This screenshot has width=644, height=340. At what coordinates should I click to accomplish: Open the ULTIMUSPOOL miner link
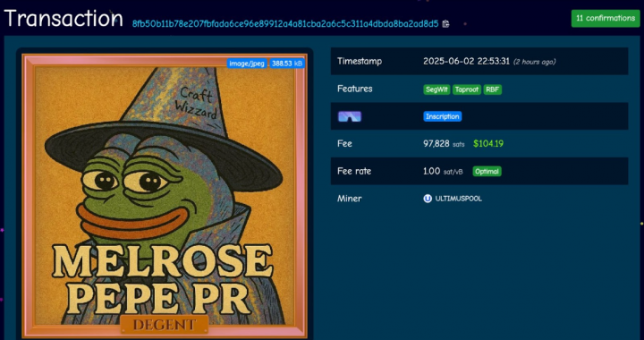458,199
